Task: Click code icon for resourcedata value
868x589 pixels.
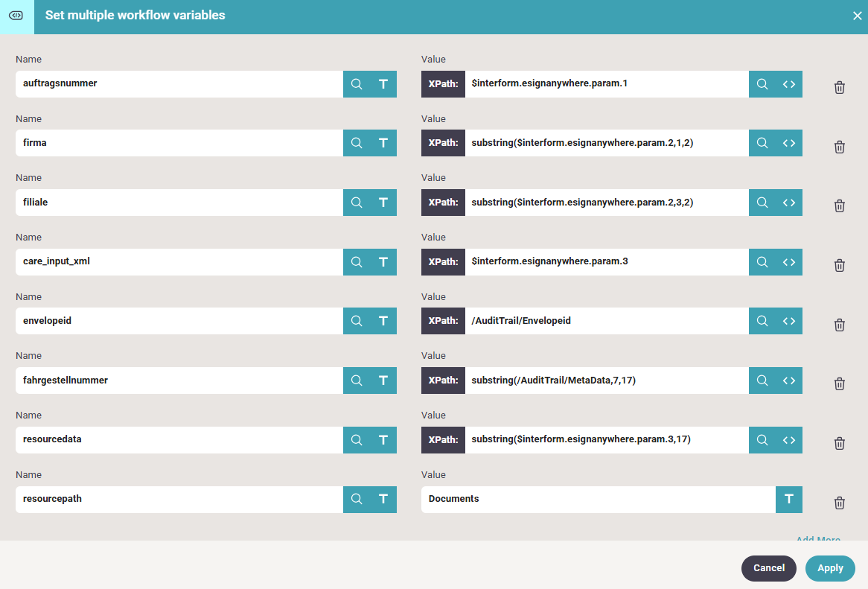Action: click(789, 439)
